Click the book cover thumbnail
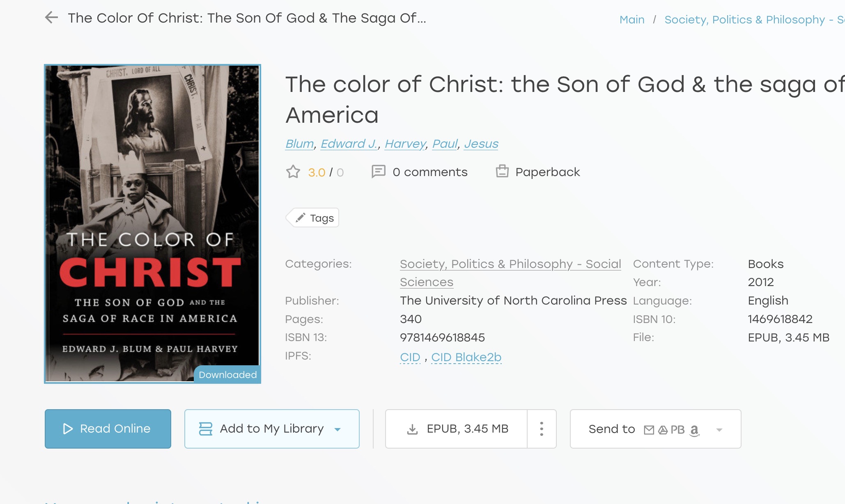The image size is (845, 504). 152,224
